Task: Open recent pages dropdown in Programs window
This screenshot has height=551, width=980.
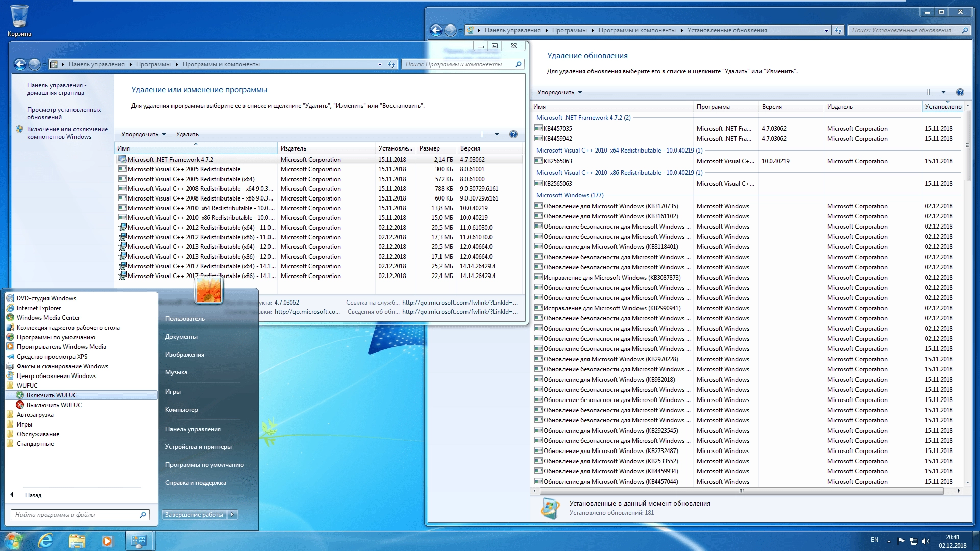Action: [44, 64]
